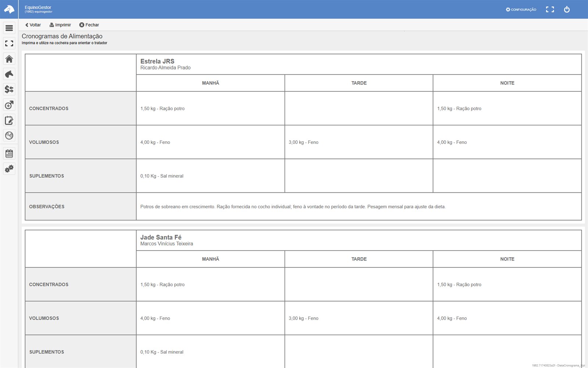Click Jade Santa Fé morning 4,00 kg Feno cell
Screen dimensions: 588x368
pos(211,318)
